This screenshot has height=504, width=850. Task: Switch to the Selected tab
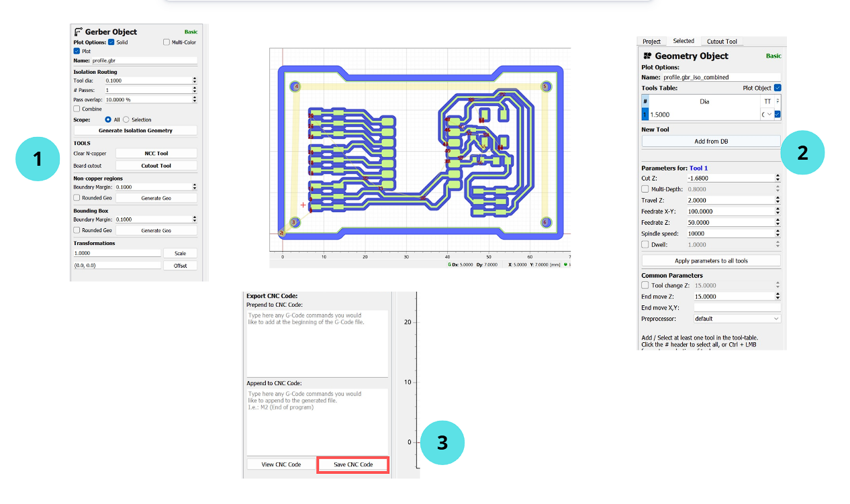coord(683,41)
